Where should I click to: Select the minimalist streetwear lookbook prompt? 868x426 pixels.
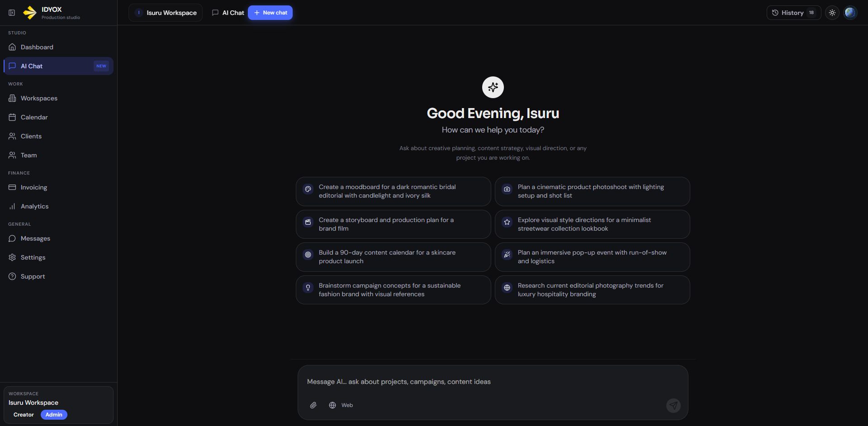593,224
